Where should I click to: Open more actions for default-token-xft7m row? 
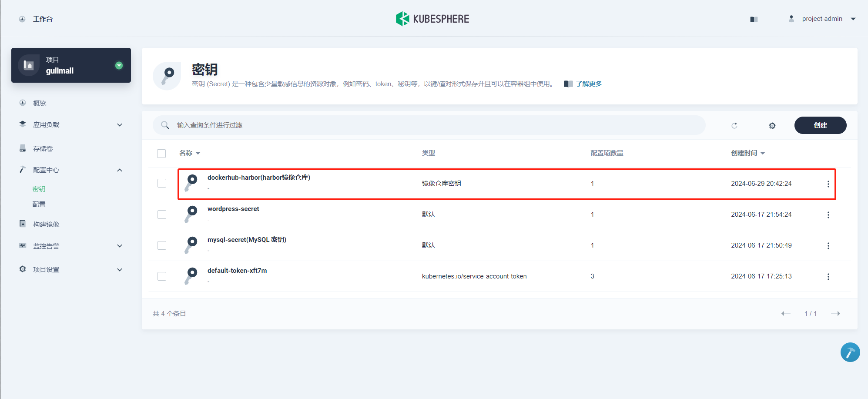[x=828, y=276]
